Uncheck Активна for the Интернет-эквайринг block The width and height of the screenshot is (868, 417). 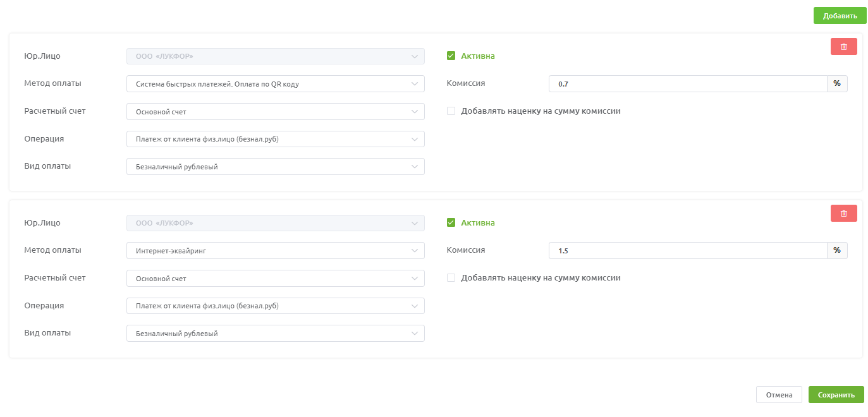pyautogui.click(x=451, y=222)
